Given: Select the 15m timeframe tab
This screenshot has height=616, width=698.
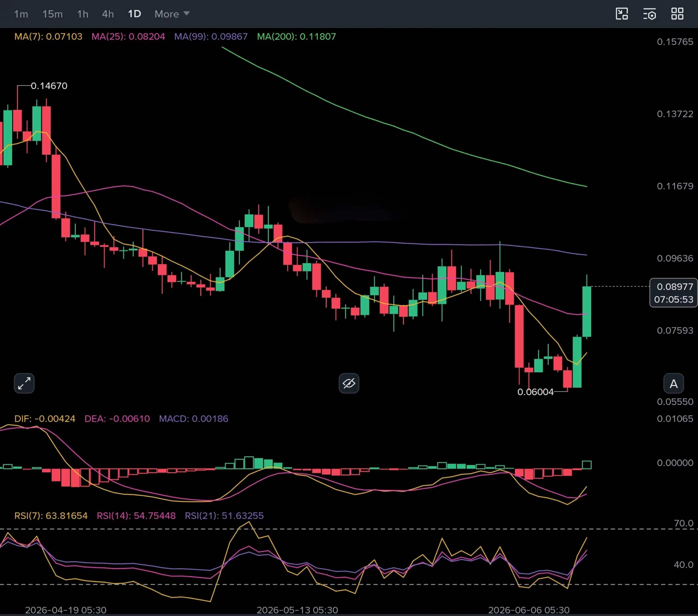Looking at the screenshot, I should pyautogui.click(x=53, y=14).
